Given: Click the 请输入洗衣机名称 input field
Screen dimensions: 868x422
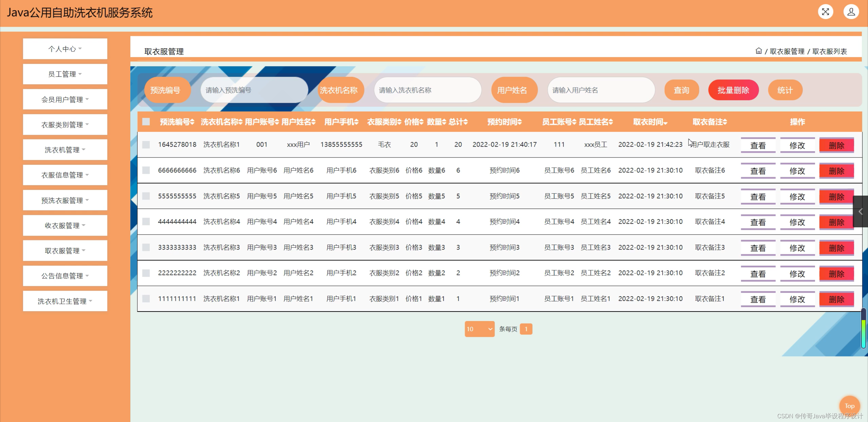Looking at the screenshot, I should pyautogui.click(x=427, y=90).
